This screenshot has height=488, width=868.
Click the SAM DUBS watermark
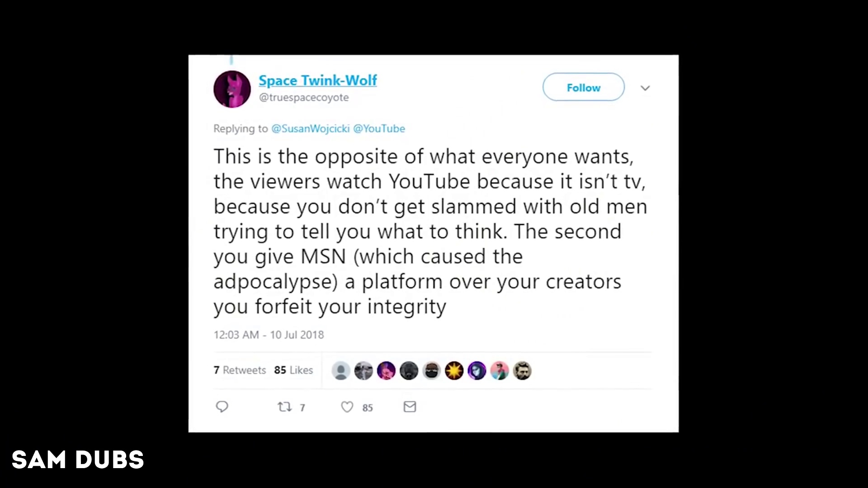78,460
